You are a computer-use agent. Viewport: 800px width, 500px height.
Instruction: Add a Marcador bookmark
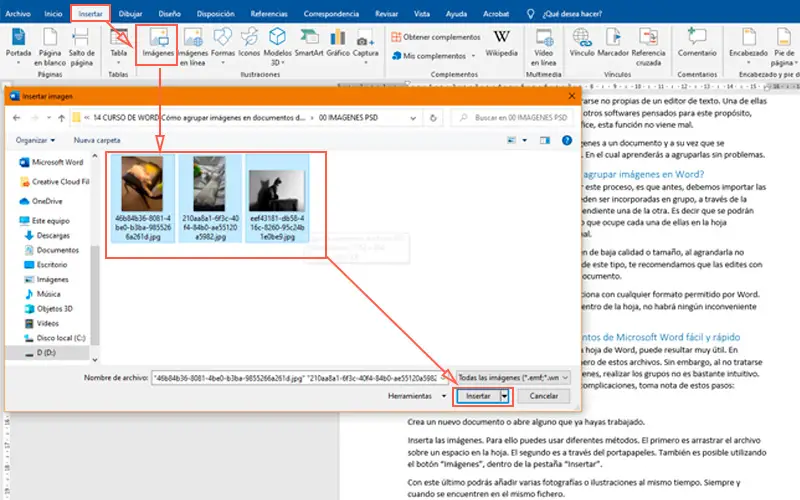[613, 43]
